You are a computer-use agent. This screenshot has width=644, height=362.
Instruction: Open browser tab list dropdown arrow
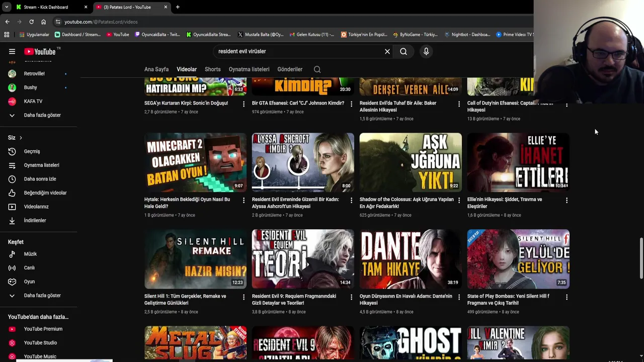click(x=6, y=7)
